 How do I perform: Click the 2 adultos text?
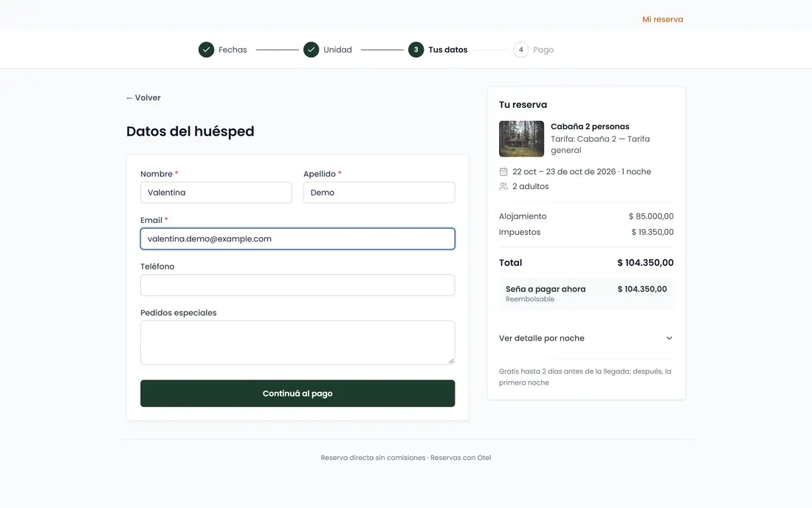(x=531, y=186)
